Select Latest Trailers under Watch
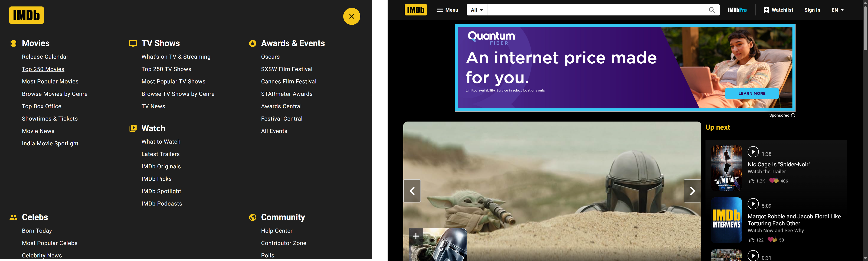This screenshot has width=868, height=261. [x=160, y=154]
